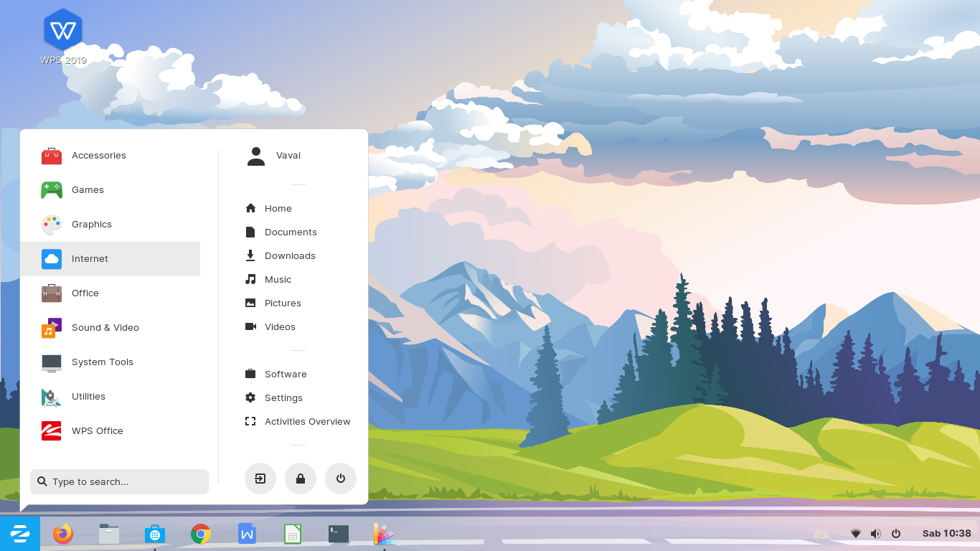The image size is (980, 551).
Task: Click the Wi-Fi status indicator
Action: tap(855, 533)
